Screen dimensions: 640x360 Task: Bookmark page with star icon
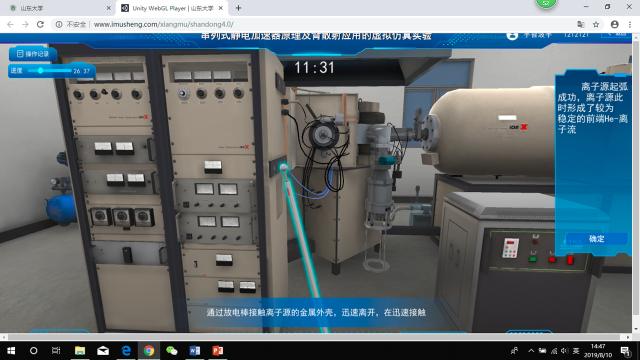[596, 24]
